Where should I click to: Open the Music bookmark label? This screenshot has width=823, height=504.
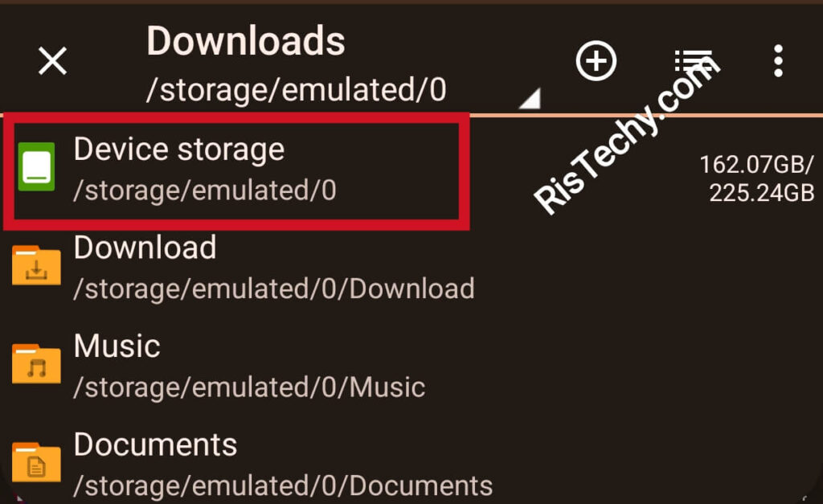click(117, 346)
